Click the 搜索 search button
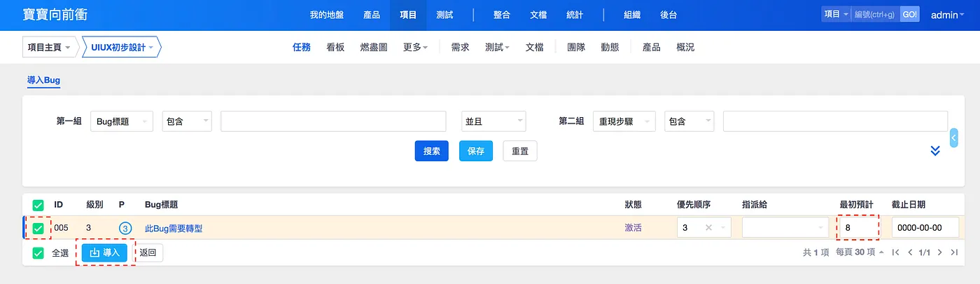Viewport: 980px width, 284px height. (432, 151)
